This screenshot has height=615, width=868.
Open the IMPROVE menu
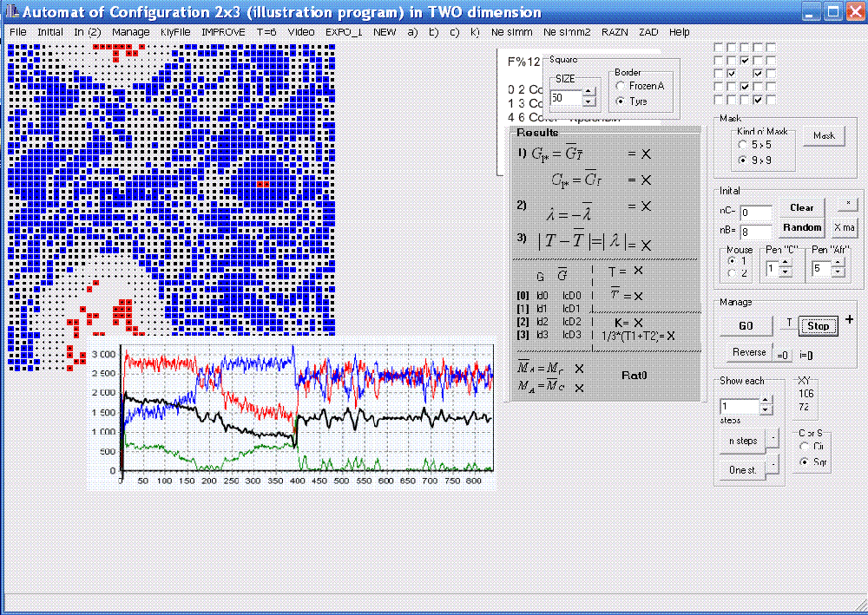tap(223, 32)
